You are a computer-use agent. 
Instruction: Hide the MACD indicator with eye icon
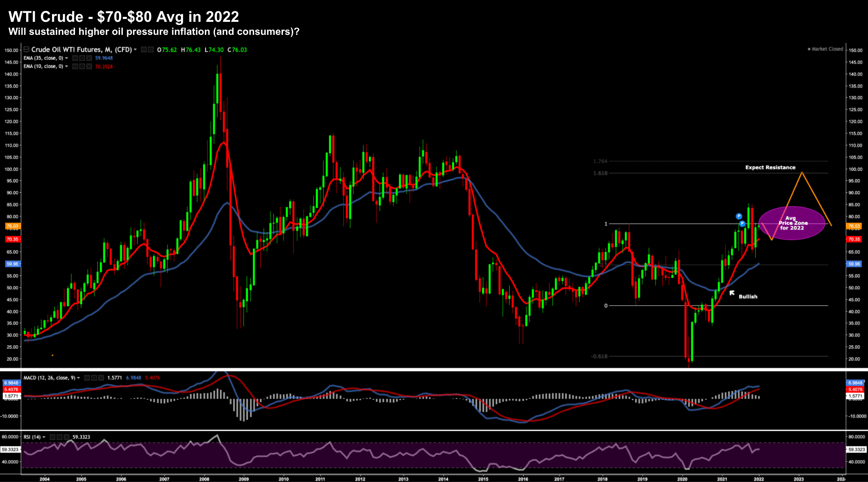[87, 378]
